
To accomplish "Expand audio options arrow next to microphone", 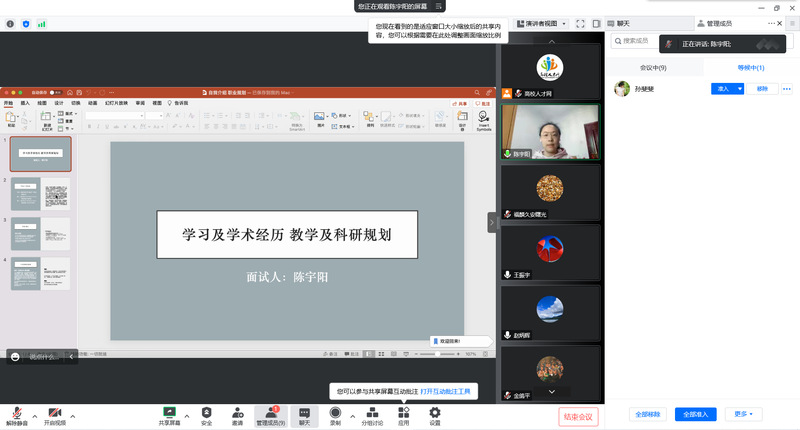I will 35,414.
